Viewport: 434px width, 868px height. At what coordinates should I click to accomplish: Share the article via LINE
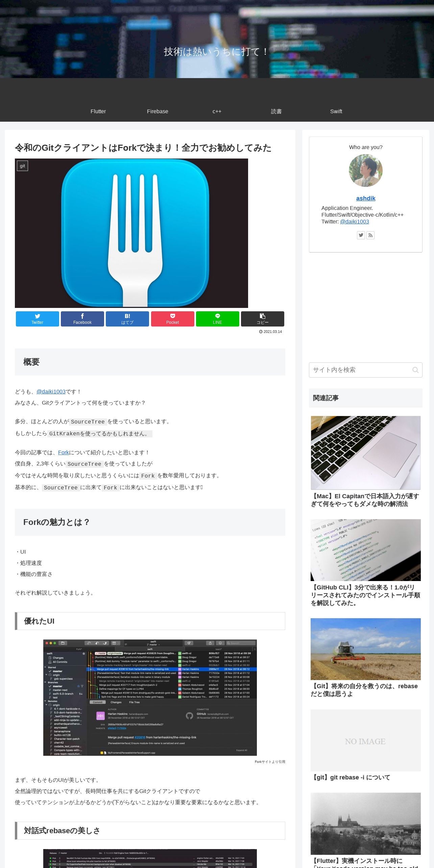click(218, 319)
